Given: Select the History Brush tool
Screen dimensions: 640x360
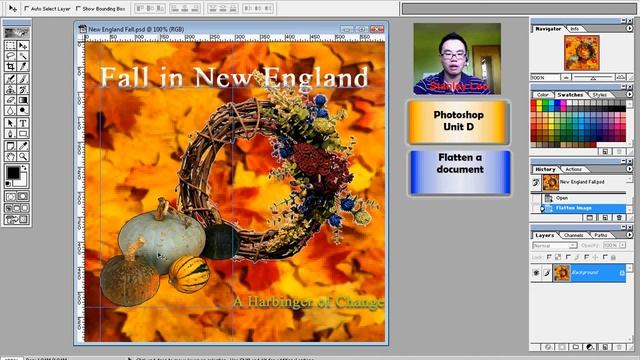Looking at the screenshot, I should [x=23, y=89].
